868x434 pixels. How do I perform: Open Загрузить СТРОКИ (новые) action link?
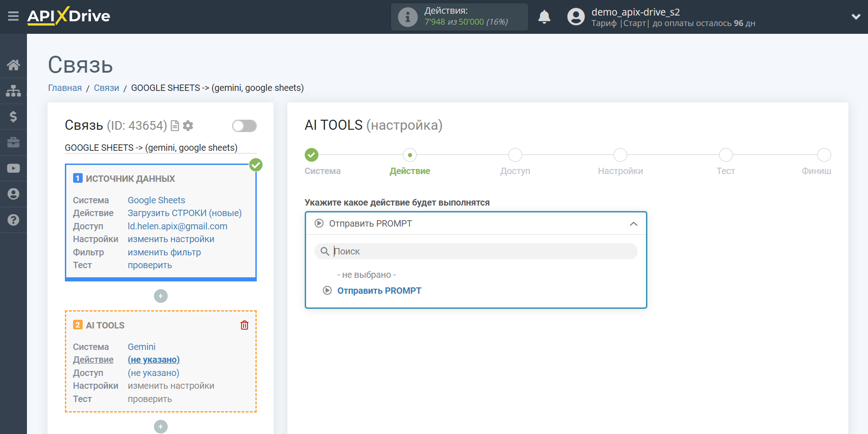pos(185,213)
